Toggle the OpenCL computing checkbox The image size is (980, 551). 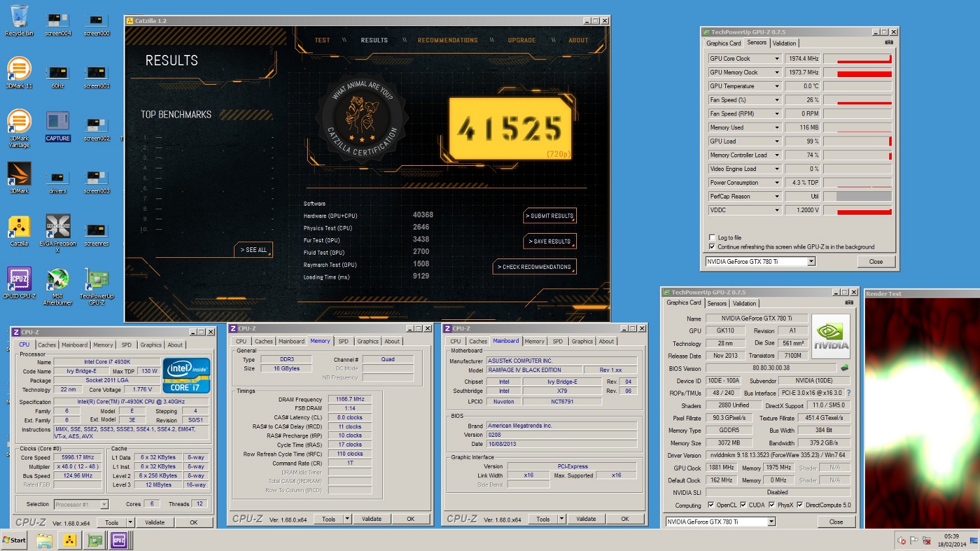(x=711, y=505)
